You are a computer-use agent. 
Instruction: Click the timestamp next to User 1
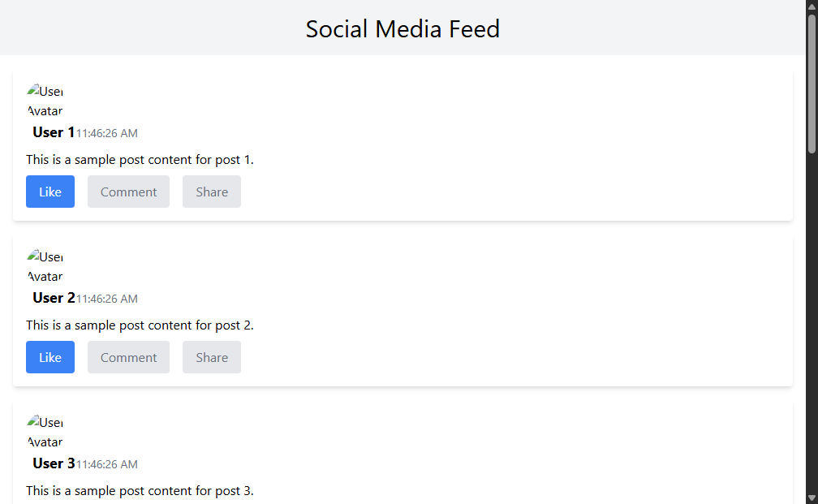107,134
